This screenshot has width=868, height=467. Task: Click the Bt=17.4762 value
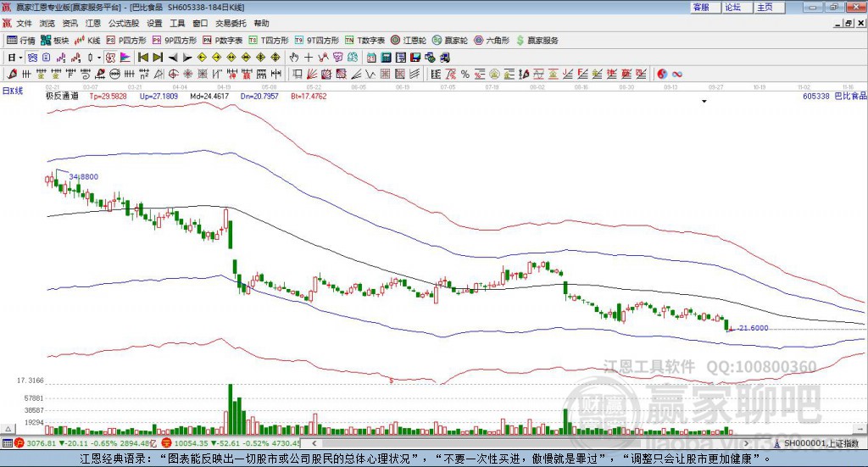[309, 97]
